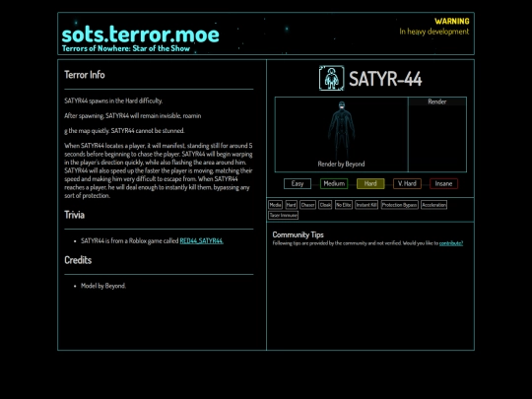
Task: Click 'In heavy development' text
Action: click(x=433, y=32)
